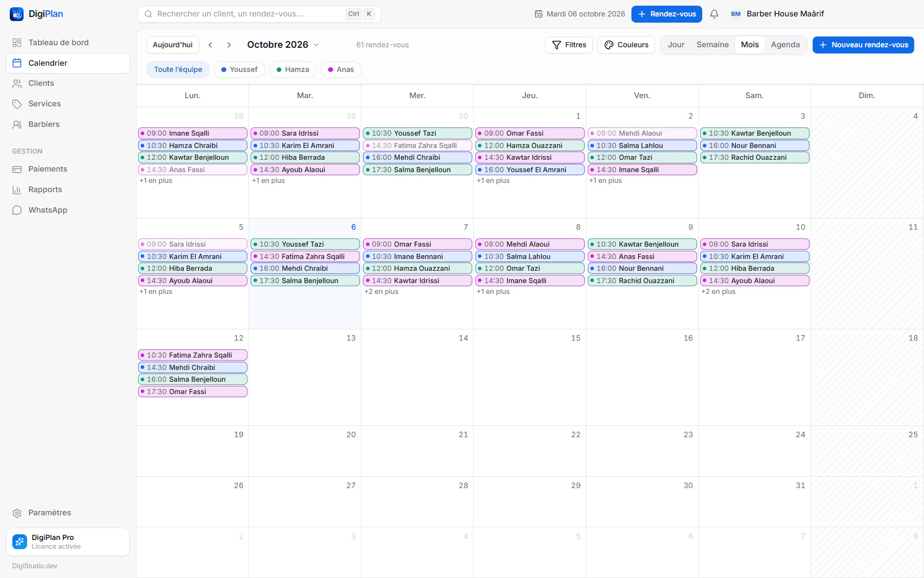Open Couleurs color options

pos(626,45)
